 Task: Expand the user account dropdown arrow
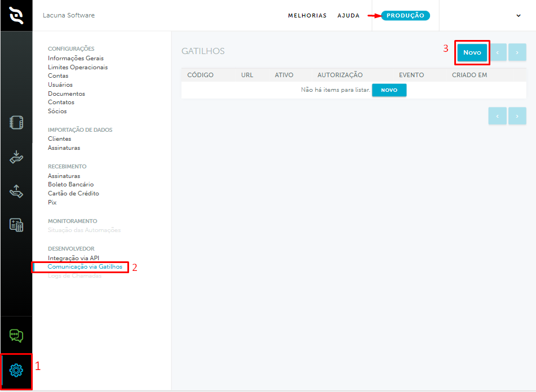(518, 16)
